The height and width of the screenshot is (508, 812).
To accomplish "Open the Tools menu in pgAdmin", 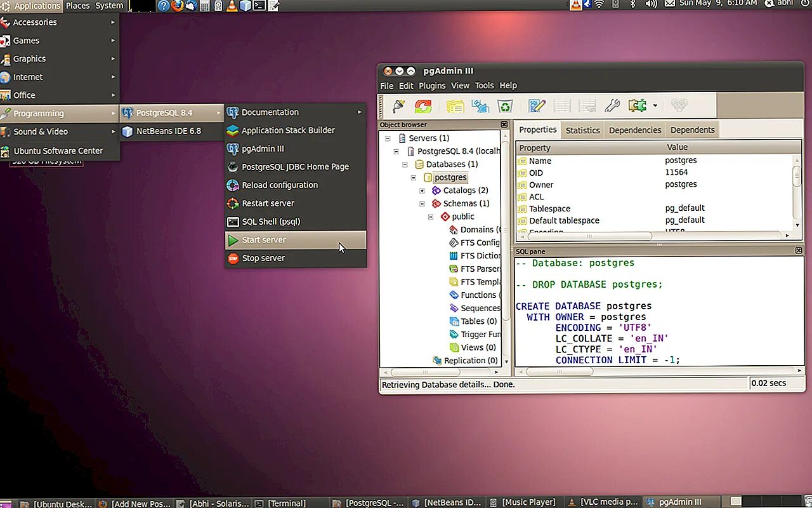I will click(484, 86).
